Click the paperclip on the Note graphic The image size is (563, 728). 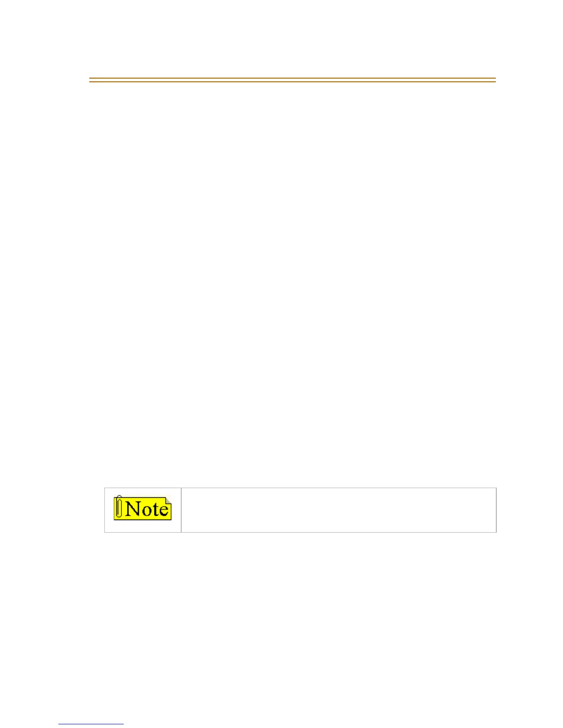pos(120,508)
